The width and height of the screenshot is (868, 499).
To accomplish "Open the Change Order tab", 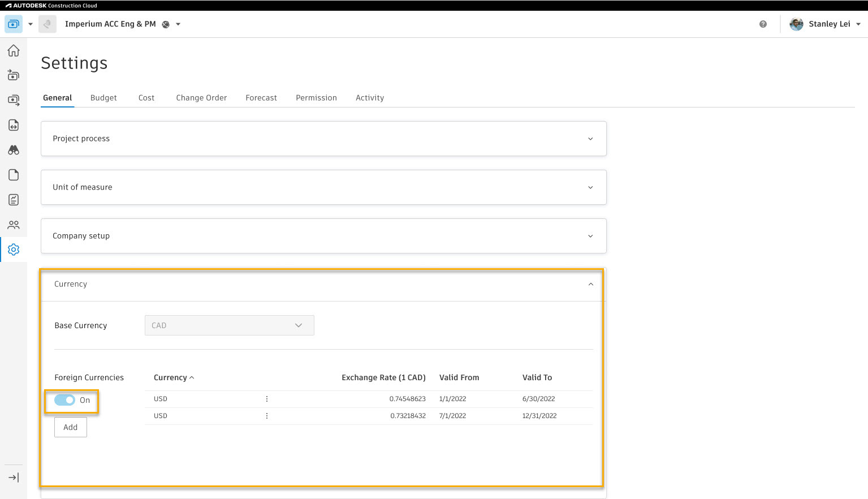I will pos(201,98).
